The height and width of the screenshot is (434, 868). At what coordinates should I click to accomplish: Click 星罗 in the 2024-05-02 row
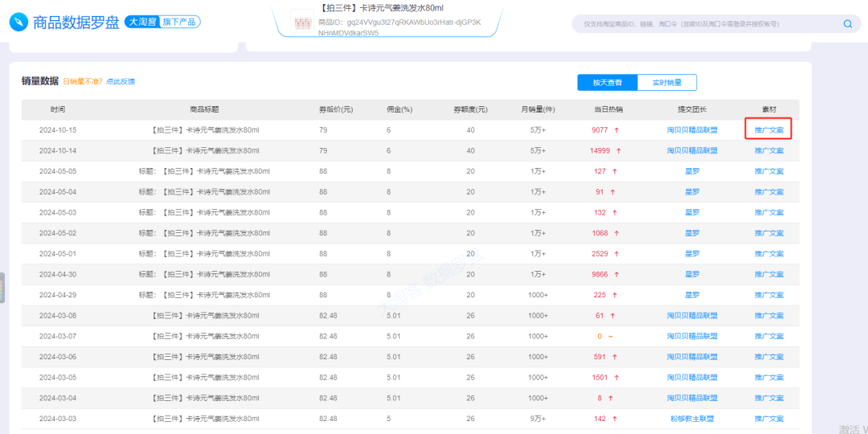[692, 233]
